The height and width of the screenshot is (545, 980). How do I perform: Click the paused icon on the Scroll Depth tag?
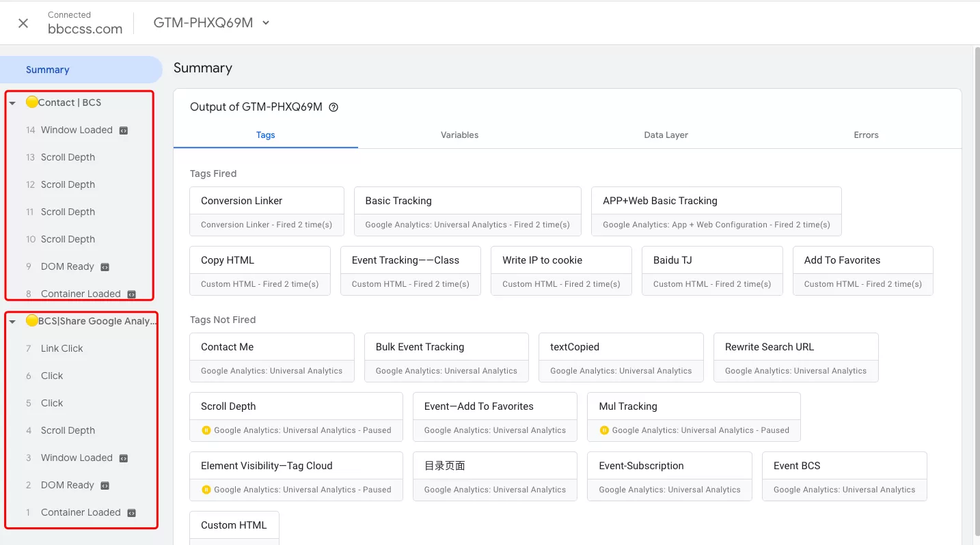point(206,430)
